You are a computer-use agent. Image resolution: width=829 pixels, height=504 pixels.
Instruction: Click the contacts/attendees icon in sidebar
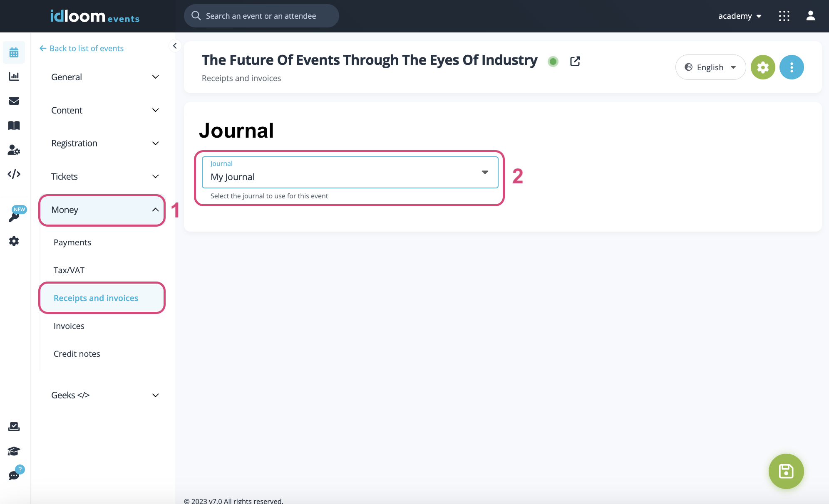tap(14, 150)
